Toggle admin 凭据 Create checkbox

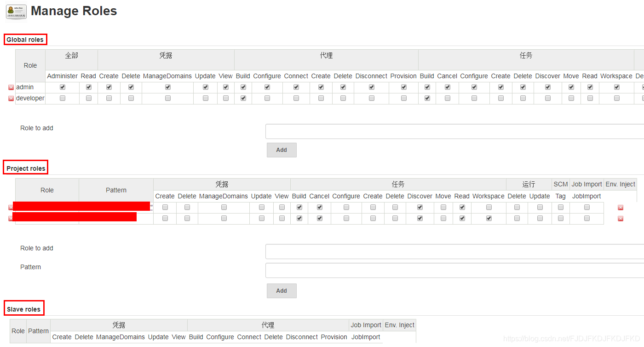[109, 87]
